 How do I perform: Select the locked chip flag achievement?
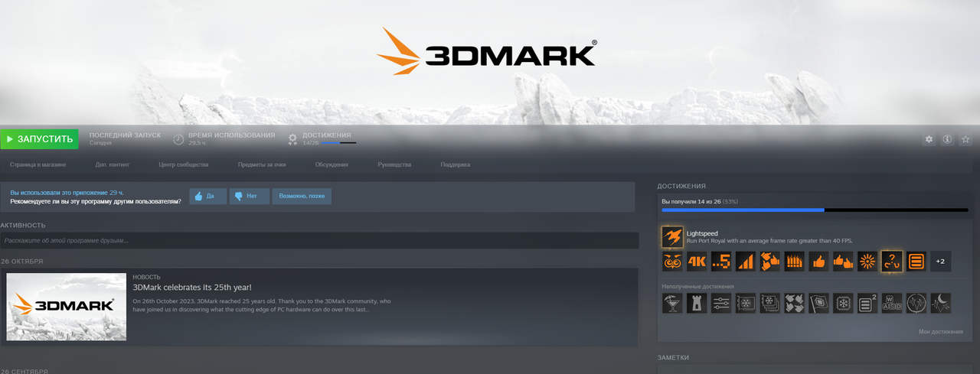[819, 303]
